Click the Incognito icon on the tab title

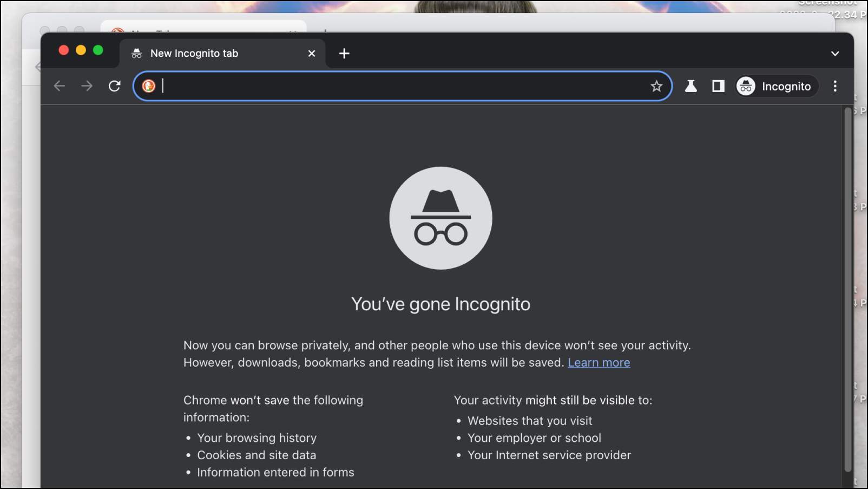pyautogui.click(x=136, y=54)
